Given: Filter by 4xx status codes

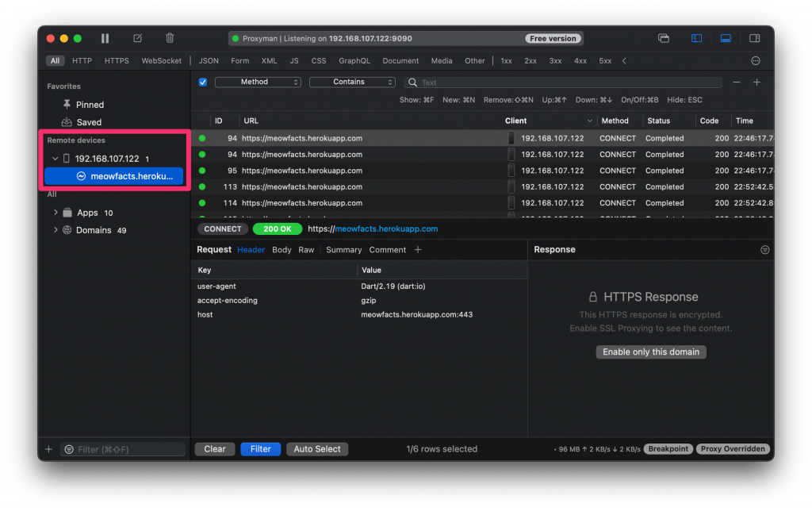Looking at the screenshot, I should coord(580,60).
